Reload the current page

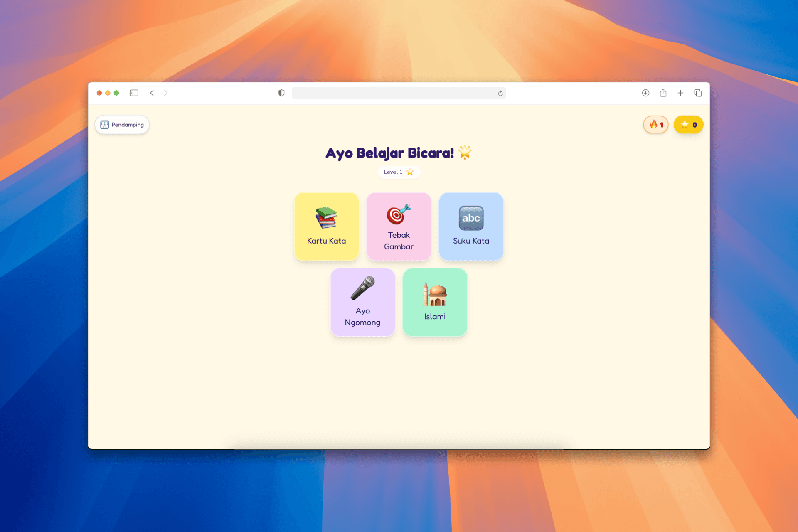pos(500,93)
